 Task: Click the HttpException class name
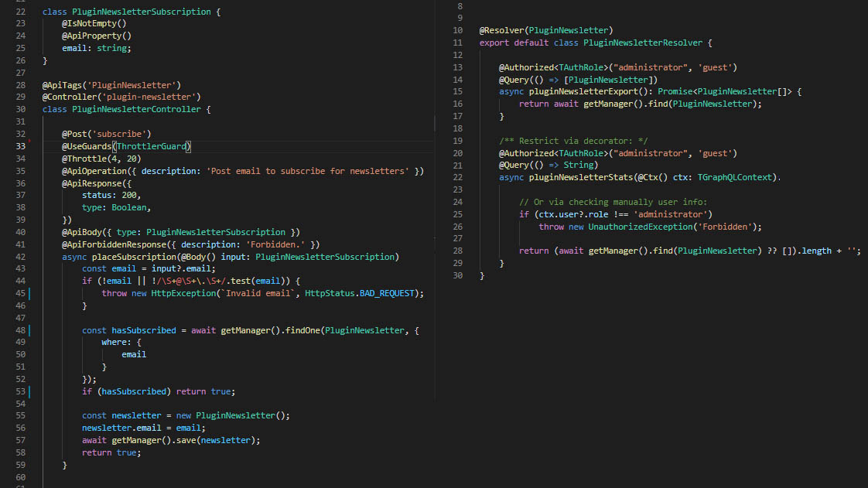point(183,294)
